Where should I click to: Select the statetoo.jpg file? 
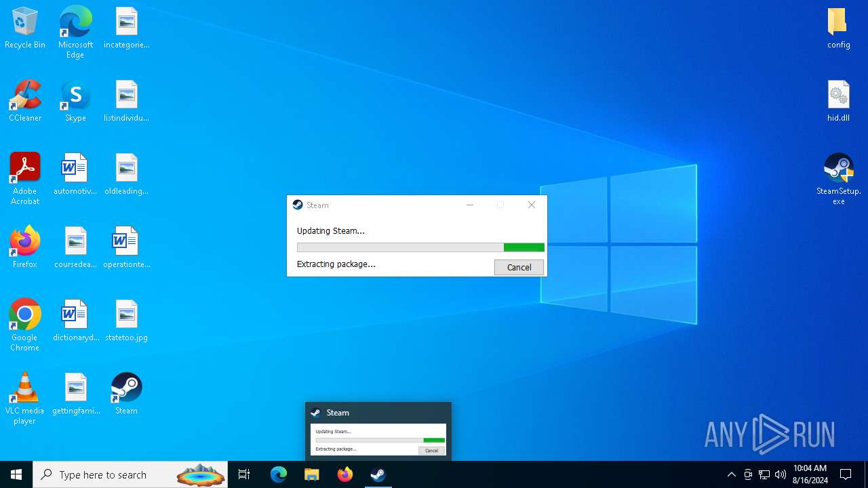tap(126, 321)
